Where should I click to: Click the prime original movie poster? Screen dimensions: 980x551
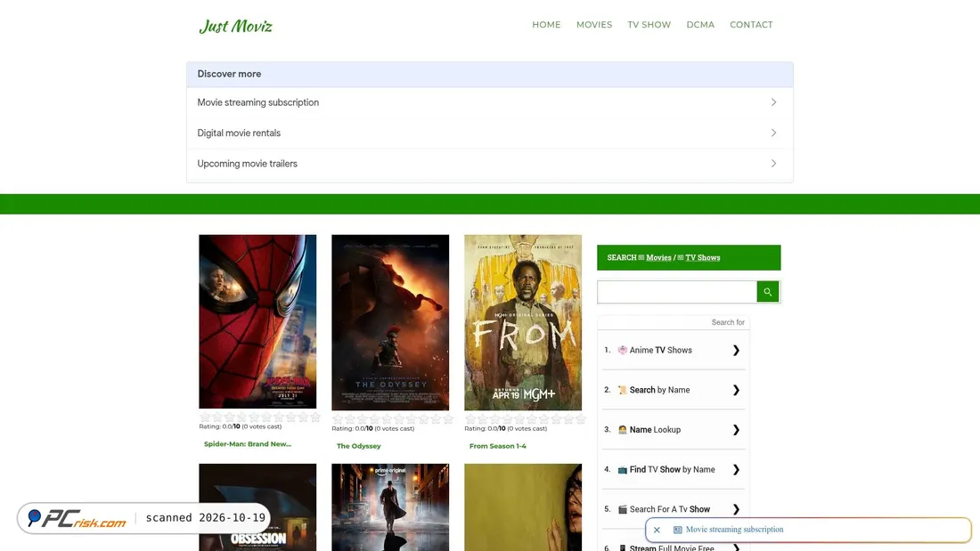click(390, 507)
